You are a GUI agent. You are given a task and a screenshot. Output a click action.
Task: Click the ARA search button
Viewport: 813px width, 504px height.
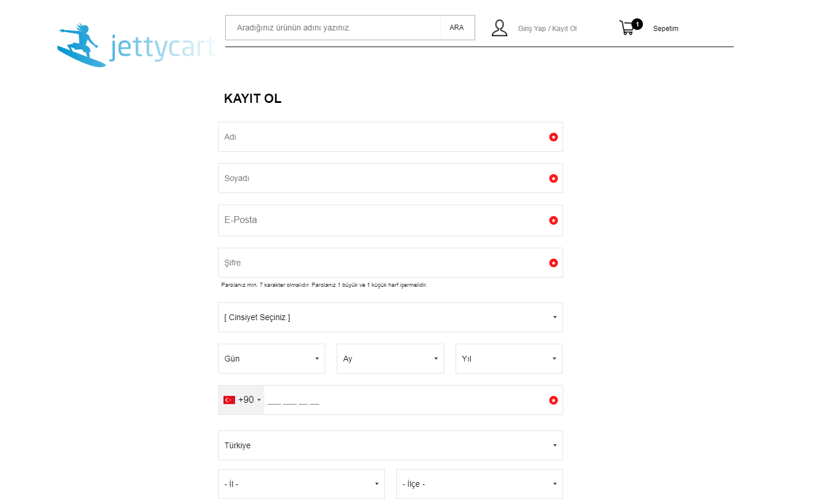pos(457,28)
